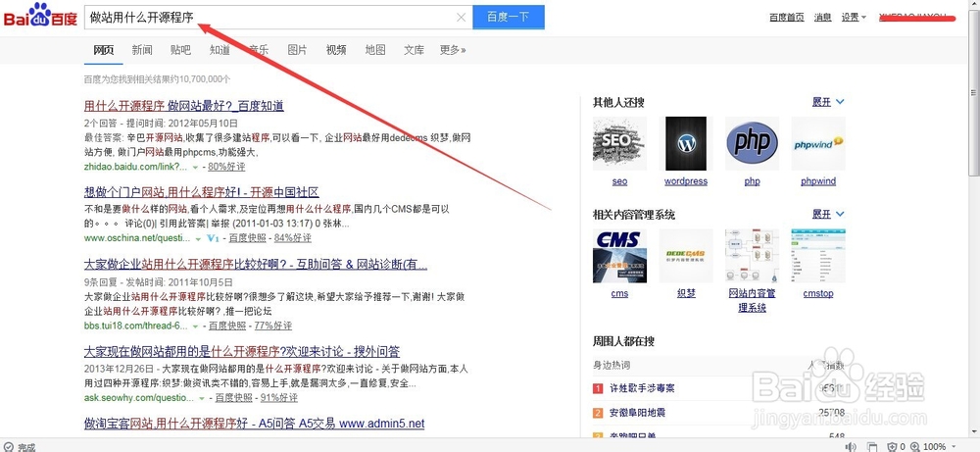
Task: Open hot topic 安徽阜阳地震
Action: coord(638,413)
